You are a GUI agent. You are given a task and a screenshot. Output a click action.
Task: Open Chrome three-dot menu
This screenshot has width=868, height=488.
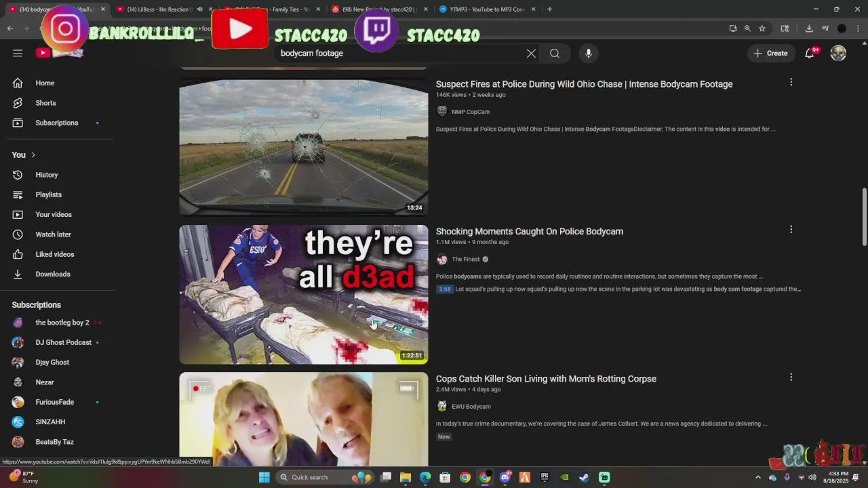point(858,28)
